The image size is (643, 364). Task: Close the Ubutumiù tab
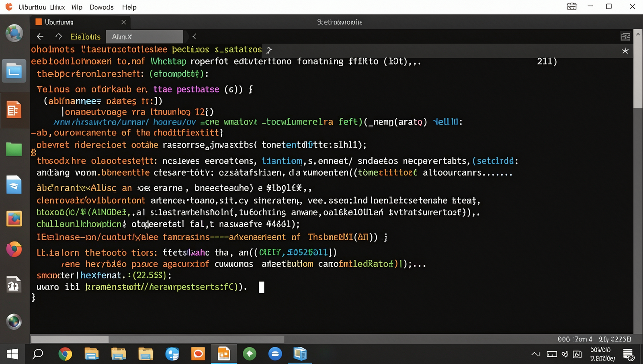124,22
